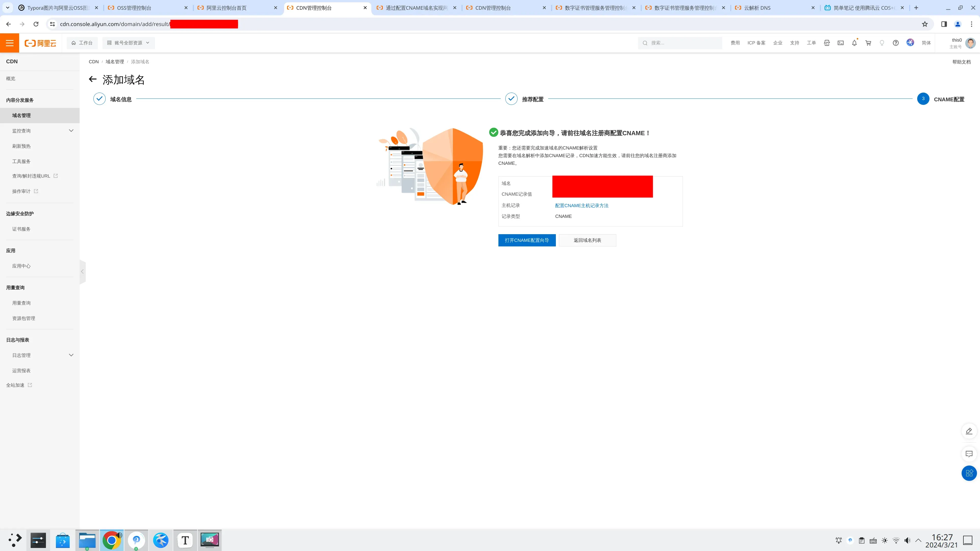Open Typora from the taskbar
Viewport: 980px width, 551px height.
(x=185, y=540)
